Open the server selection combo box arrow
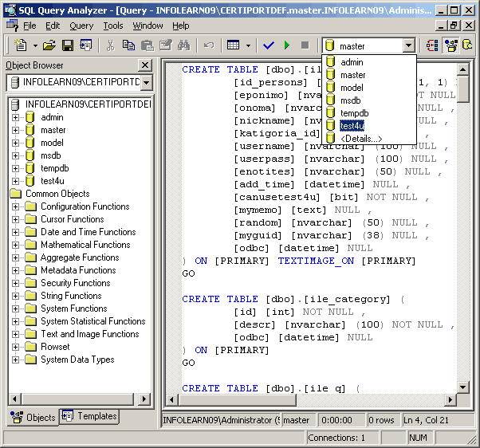Viewport: 480px width, 448px height. (147, 82)
